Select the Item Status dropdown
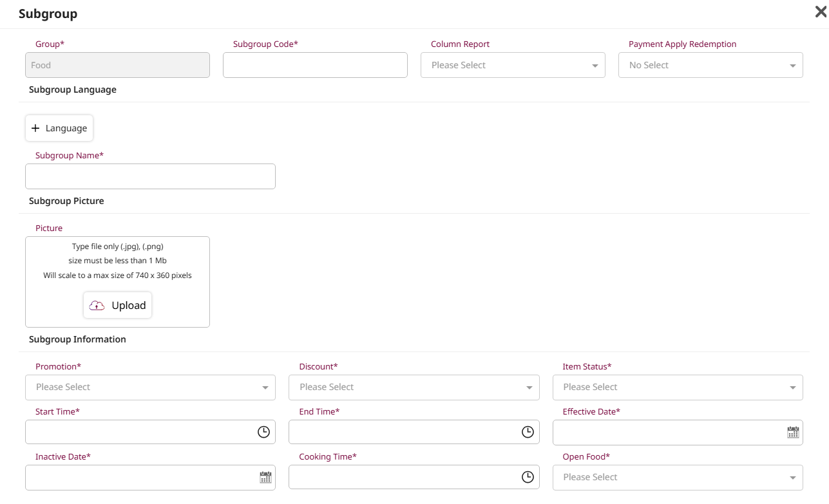Image resolution: width=829 pixels, height=504 pixels. coord(677,387)
